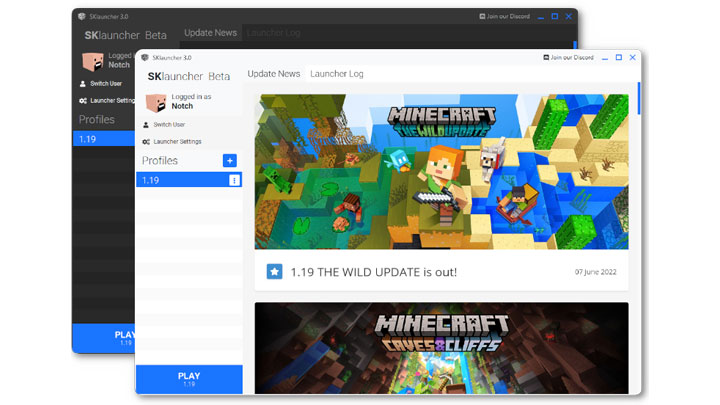Screen dimensions: 720x405
Task: Click the 07 June 2022 date label
Action: 596,272
